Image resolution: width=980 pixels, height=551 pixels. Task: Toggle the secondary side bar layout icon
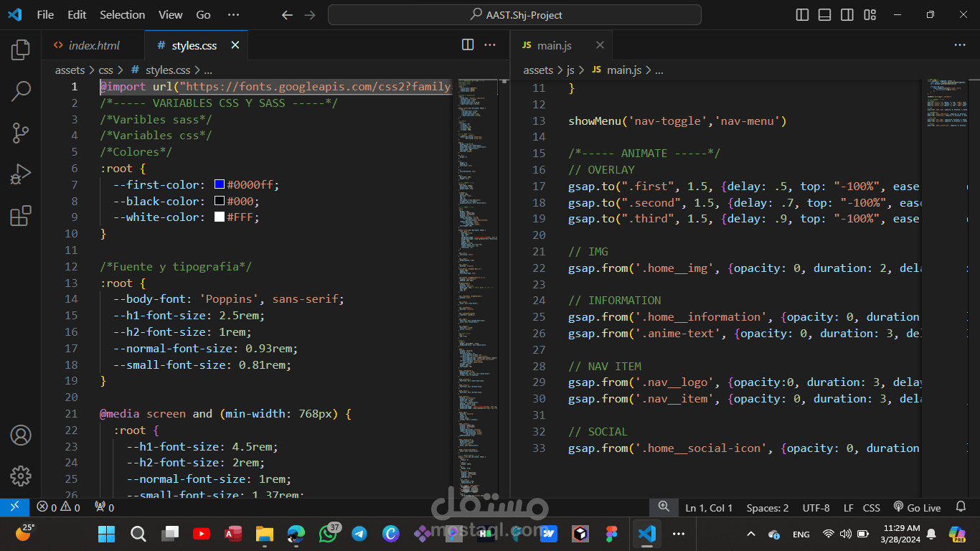pos(847,14)
